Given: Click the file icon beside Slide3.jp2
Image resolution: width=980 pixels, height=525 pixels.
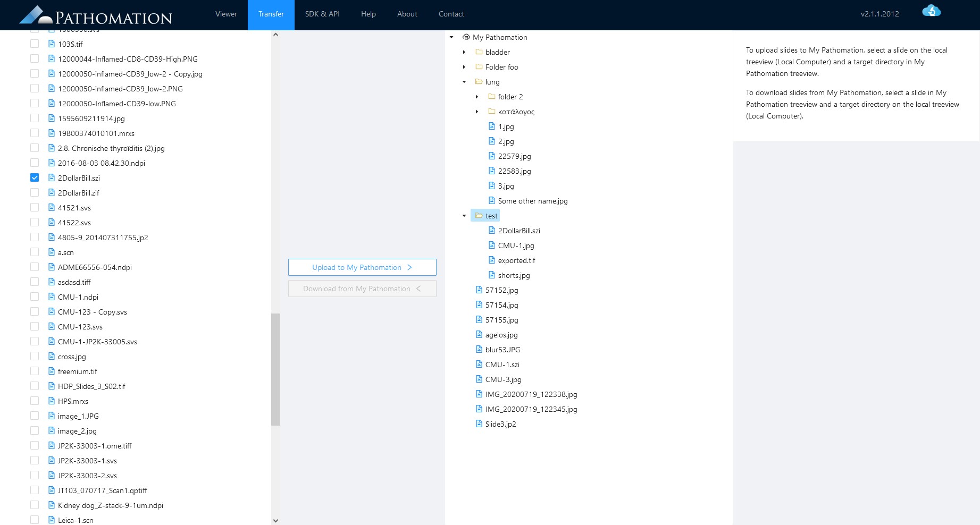Looking at the screenshot, I should [x=479, y=424].
